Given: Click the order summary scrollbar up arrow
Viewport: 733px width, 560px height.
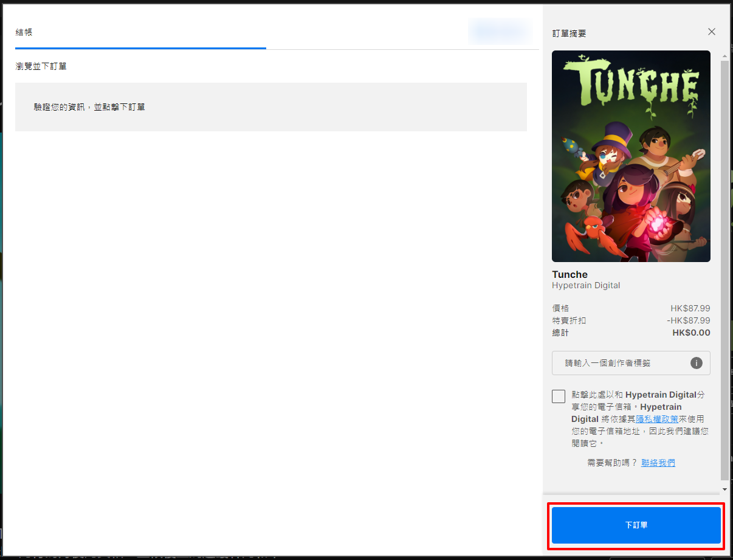Looking at the screenshot, I should coord(724,56).
